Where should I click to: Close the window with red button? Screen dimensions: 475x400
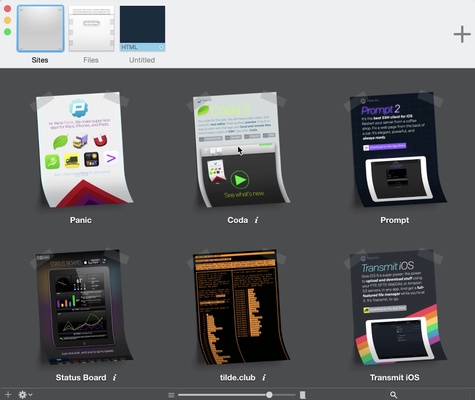7,9
